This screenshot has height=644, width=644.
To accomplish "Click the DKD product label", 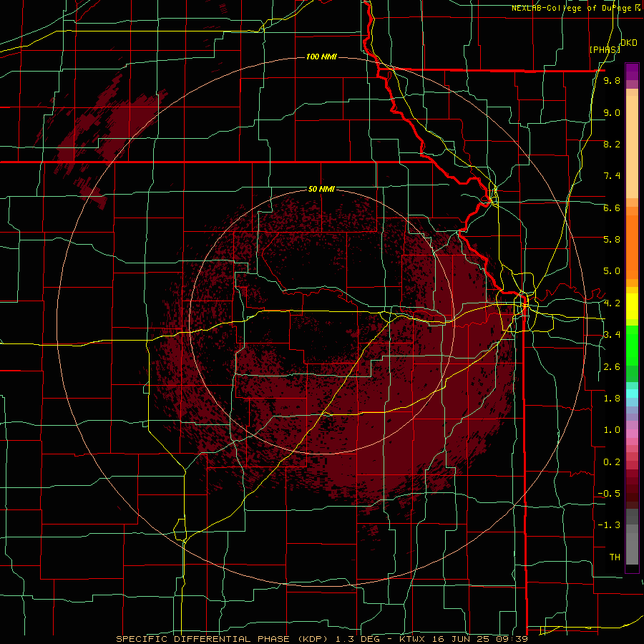I will click(629, 42).
